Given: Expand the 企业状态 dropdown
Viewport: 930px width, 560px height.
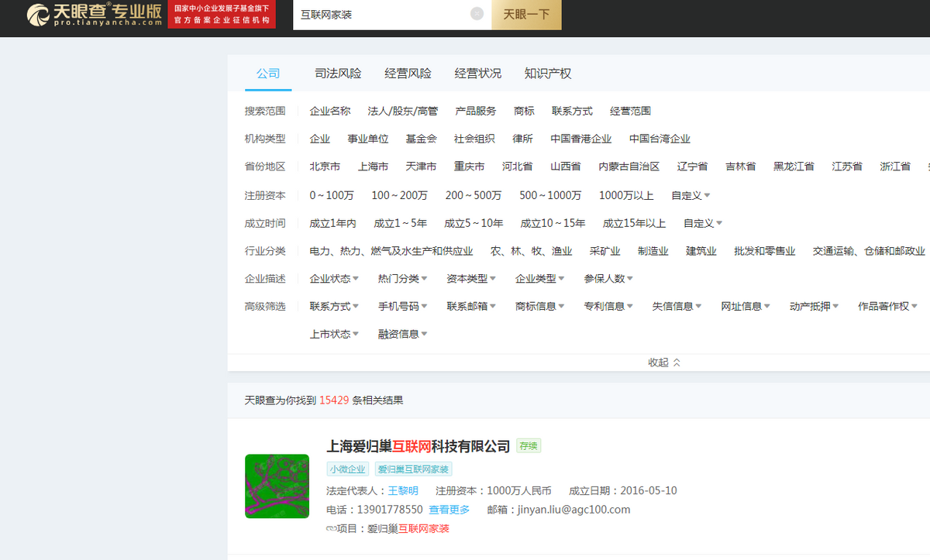Looking at the screenshot, I should pyautogui.click(x=334, y=279).
